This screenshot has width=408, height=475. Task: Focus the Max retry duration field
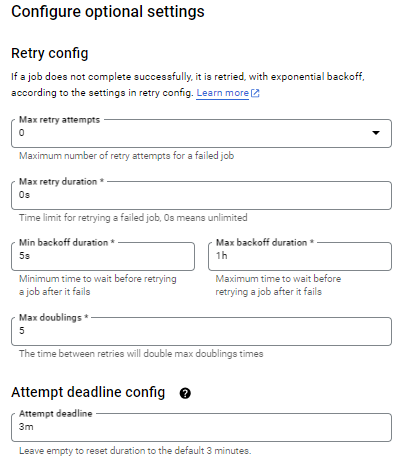point(201,195)
